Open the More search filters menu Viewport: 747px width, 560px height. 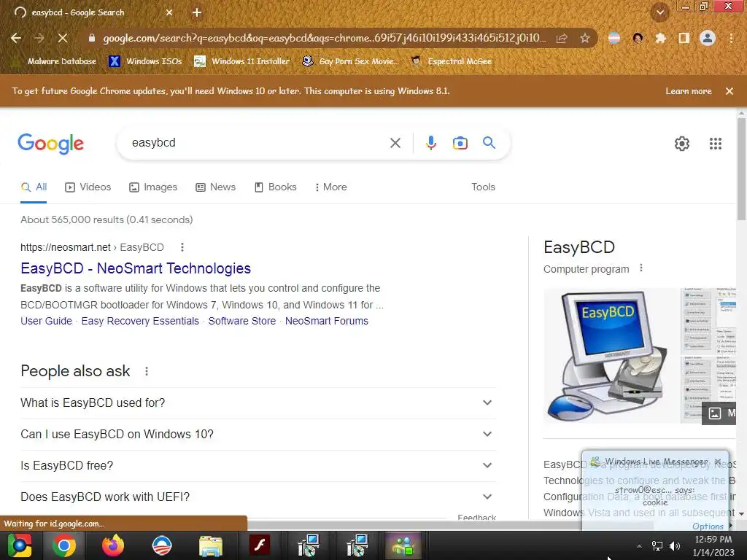point(330,187)
